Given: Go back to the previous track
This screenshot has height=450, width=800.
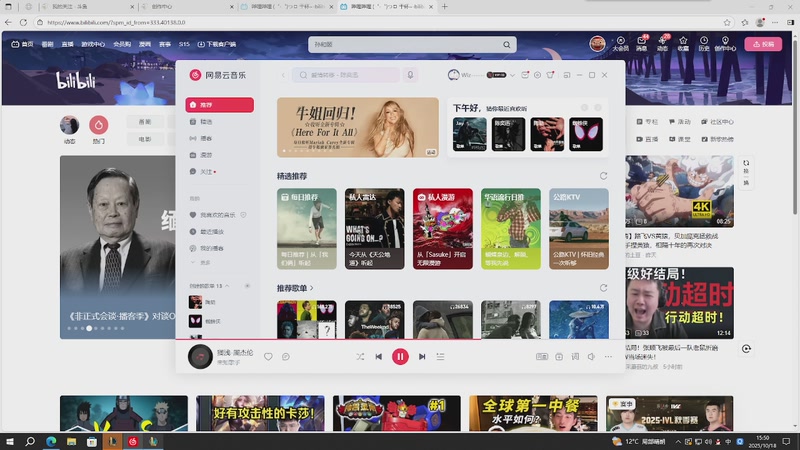Looking at the screenshot, I should pos(379,357).
